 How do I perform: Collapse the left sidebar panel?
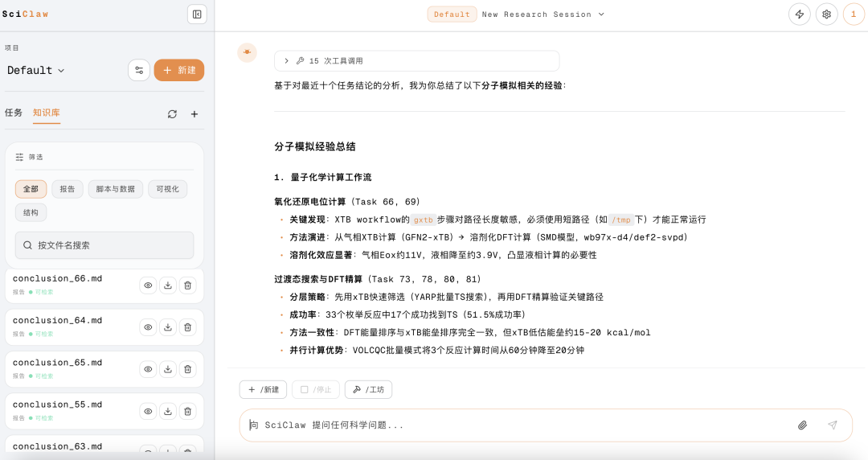197,14
